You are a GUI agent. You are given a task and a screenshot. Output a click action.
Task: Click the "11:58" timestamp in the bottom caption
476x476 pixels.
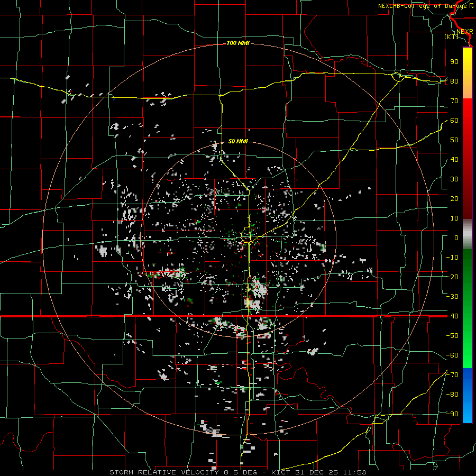pyautogui.click(x=355, y=472)
